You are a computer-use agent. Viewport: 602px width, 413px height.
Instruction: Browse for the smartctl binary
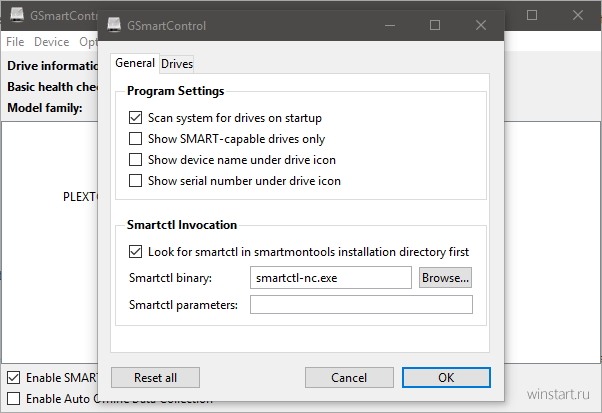(x=445, y=278)
